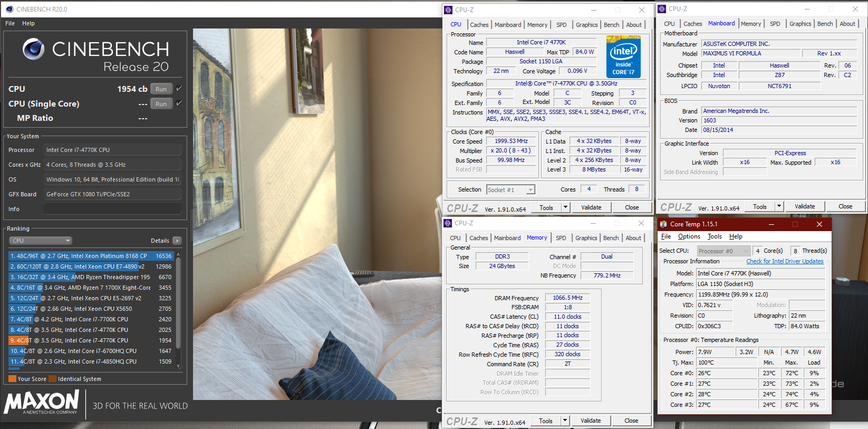This screenshot has width=868, height=429.
Task: Click the Memory Size 24 GBytes field
Action: pos(502,266)
